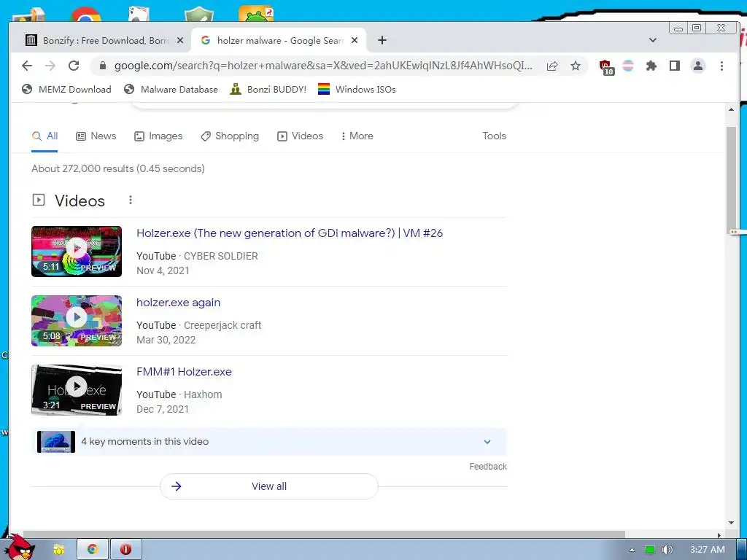
Task: Open the card game desktop shortcut
Action: tap(139, 13)
